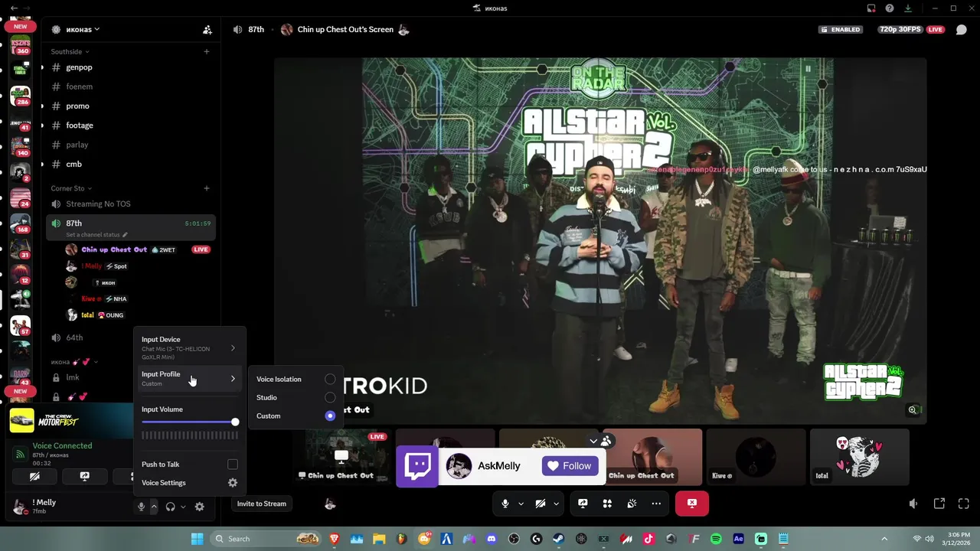This screenshot has width=980, height=551.
Task: Open Windows Start menu
Action: (197, 539)
